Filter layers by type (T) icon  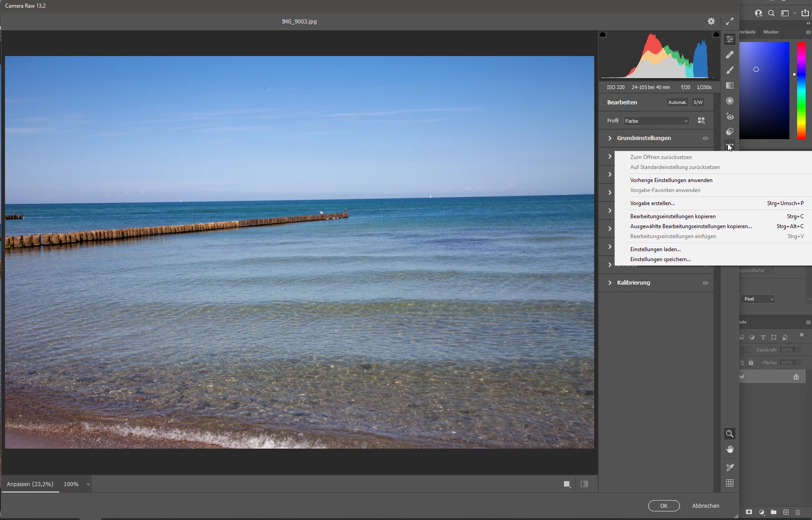tap(763, 337)
